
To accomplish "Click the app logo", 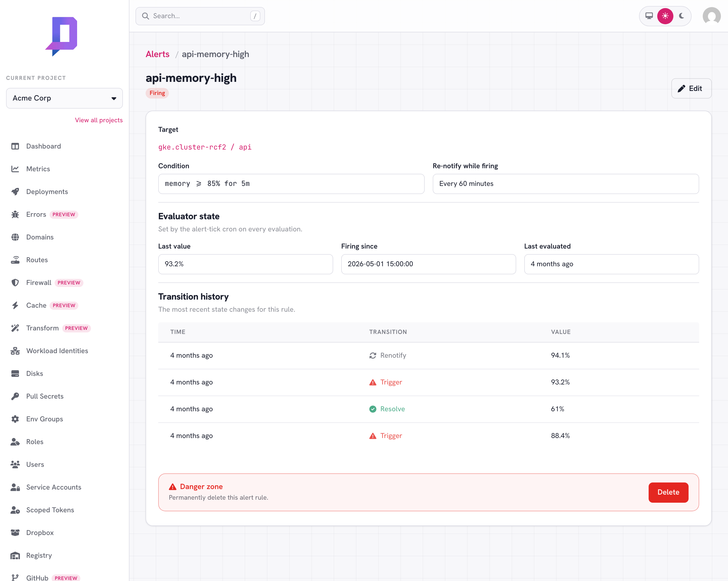I will (x=62, y=36).
